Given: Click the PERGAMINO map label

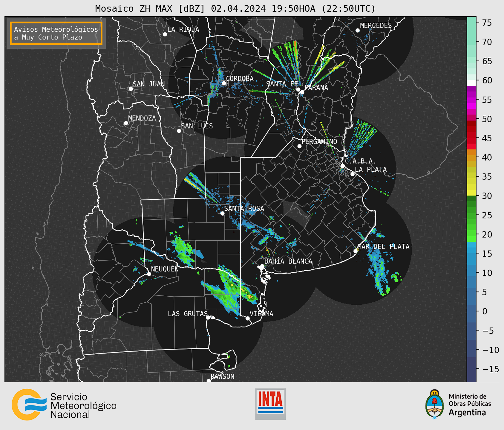Looking at the screenshot, I should (x=319, y=141).
